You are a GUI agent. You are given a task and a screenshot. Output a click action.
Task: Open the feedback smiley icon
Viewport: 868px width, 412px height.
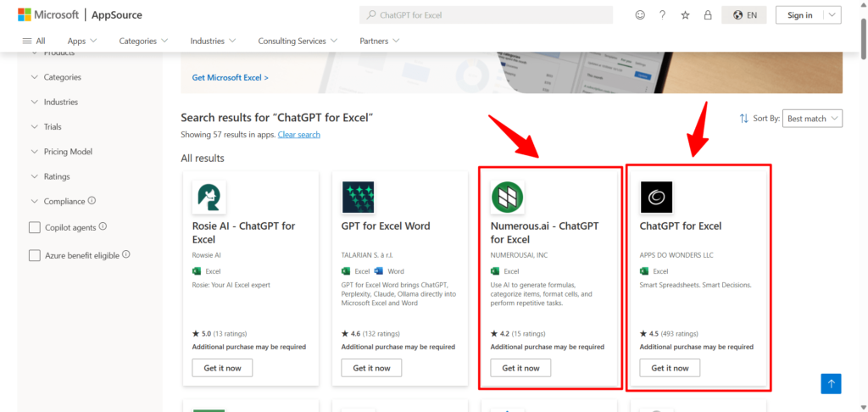pyautogui.click(x=640, y=15)
